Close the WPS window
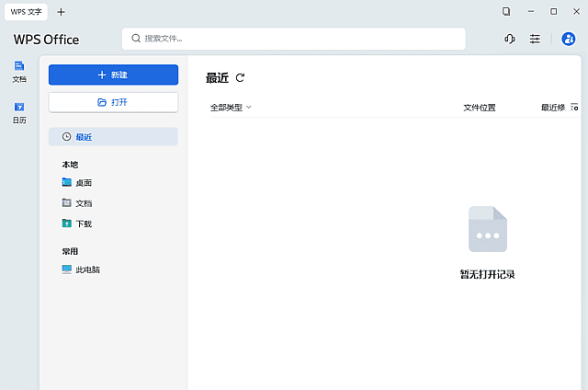The height and width of the screenshot is (390, 588). pos(576,12)
